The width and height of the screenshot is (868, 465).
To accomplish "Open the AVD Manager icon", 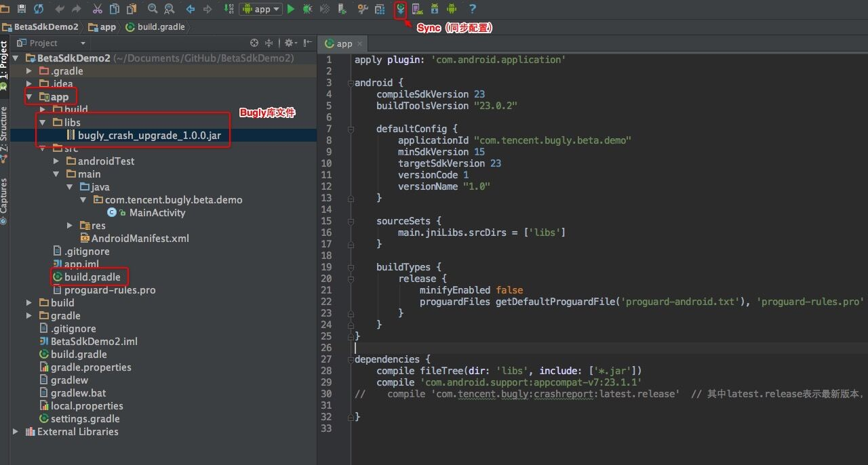I will pyautogui.click(x=417, y=9).
